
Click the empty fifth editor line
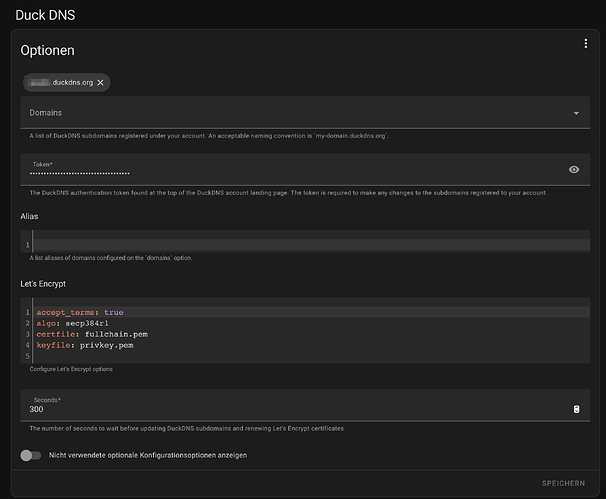click(311, 356)
